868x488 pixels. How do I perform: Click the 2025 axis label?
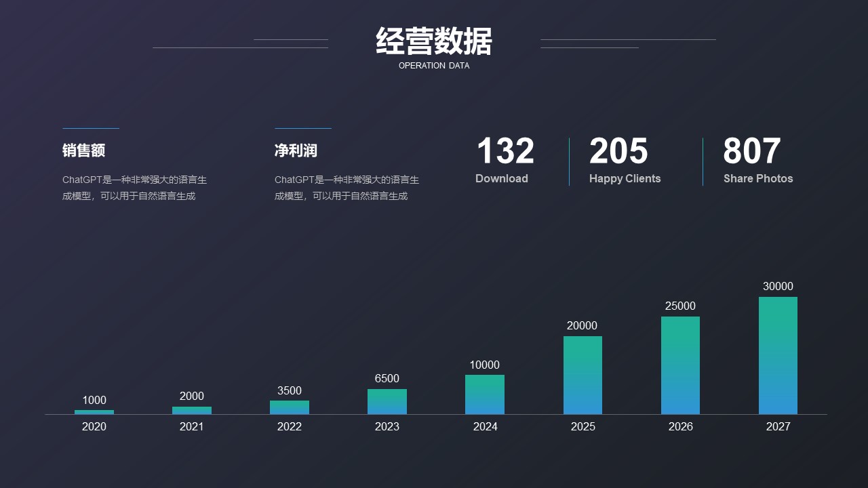coord(583,426)
